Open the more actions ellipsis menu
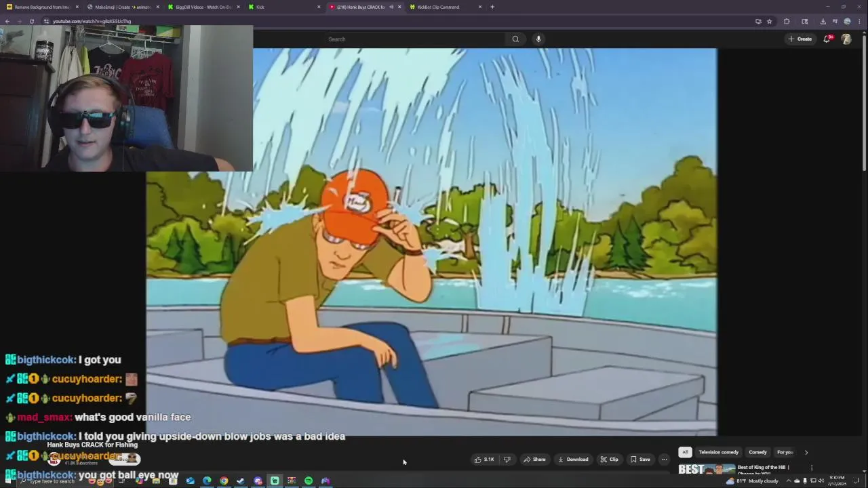The height and width of the screenshot is (488, 868). (x=664, y=460)
